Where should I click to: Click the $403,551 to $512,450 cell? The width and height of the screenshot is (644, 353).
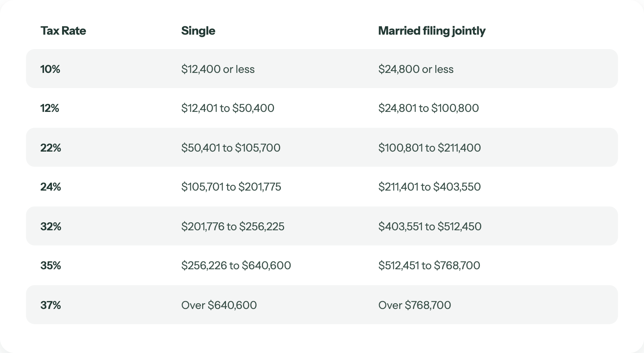click(430, 226)
